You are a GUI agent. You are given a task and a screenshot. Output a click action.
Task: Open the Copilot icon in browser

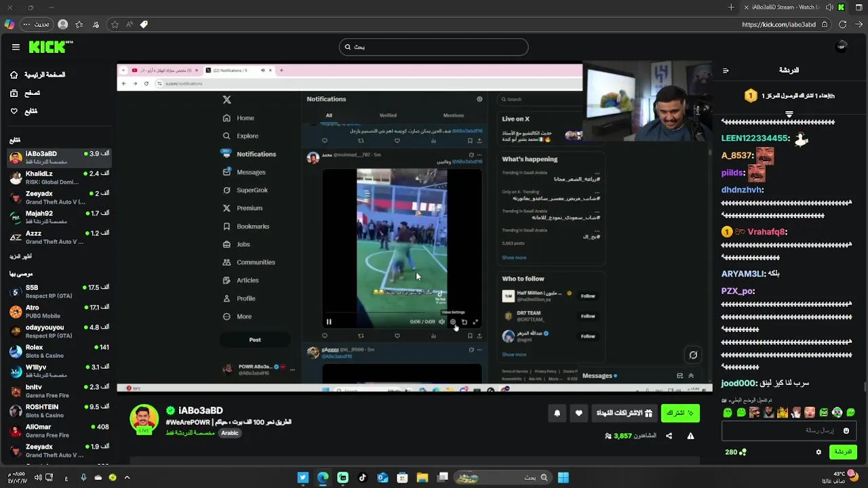[x=9, y=24]
